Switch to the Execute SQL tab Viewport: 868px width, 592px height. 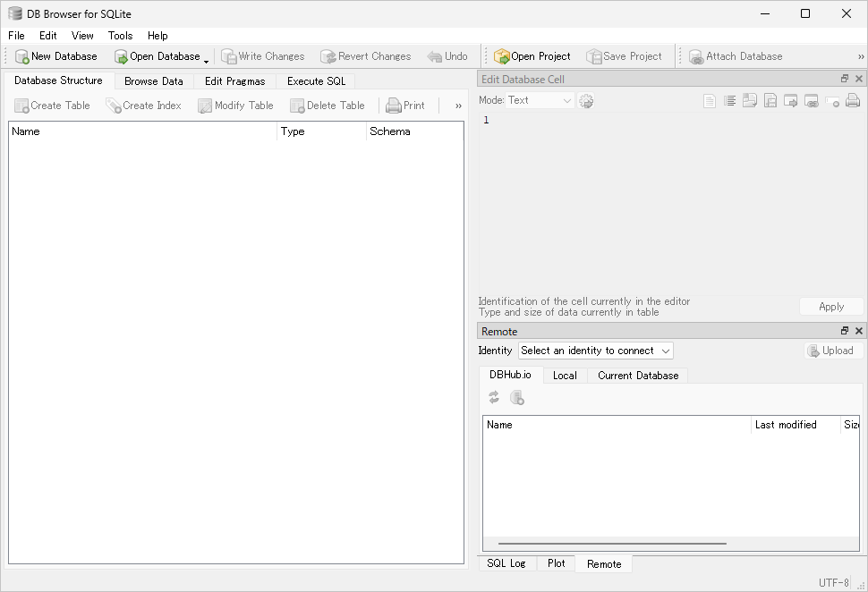[316, 80]
